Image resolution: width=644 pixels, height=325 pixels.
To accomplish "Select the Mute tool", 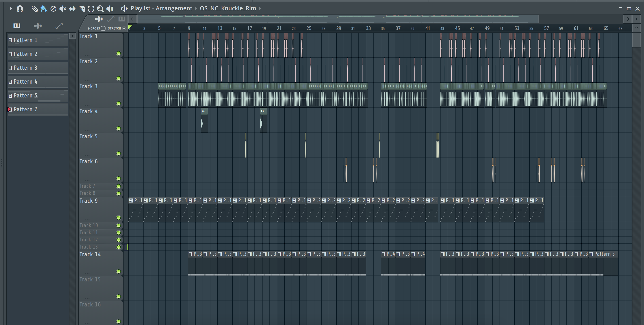I will [63, 9].
